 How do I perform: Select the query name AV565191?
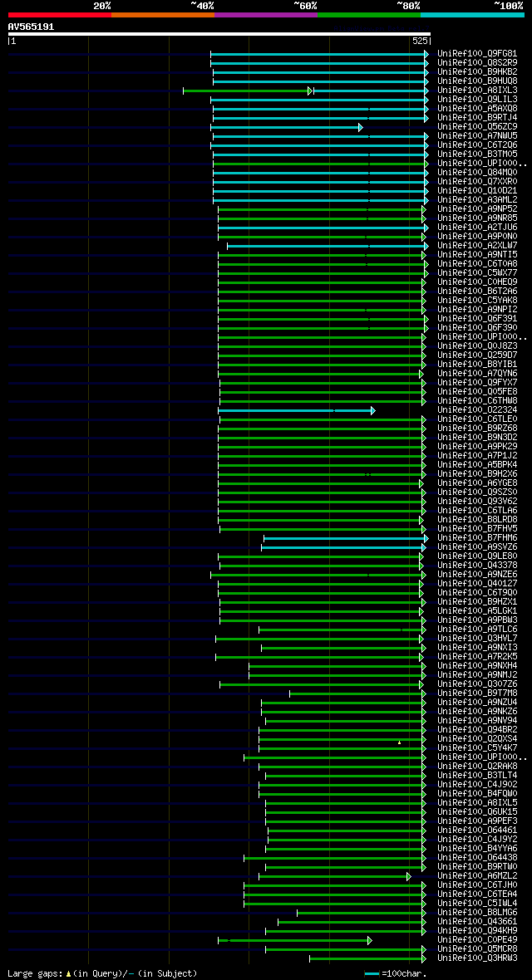31,27
